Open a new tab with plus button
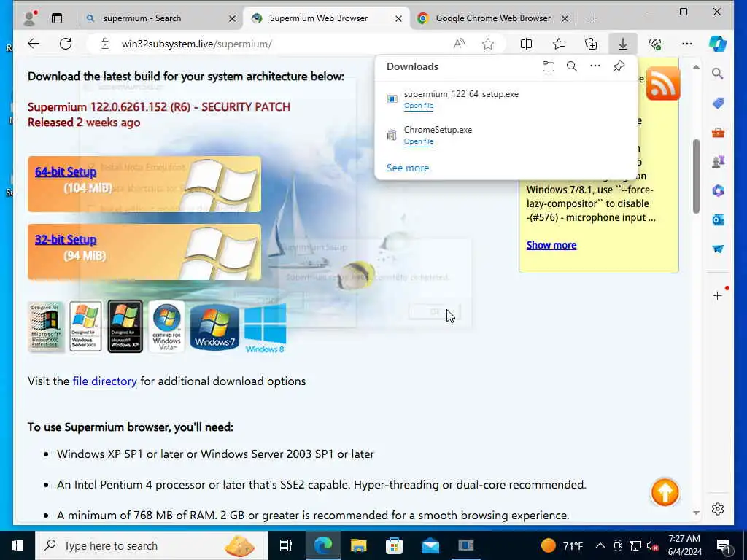The image size is (747, 560). tap(592, 18)
